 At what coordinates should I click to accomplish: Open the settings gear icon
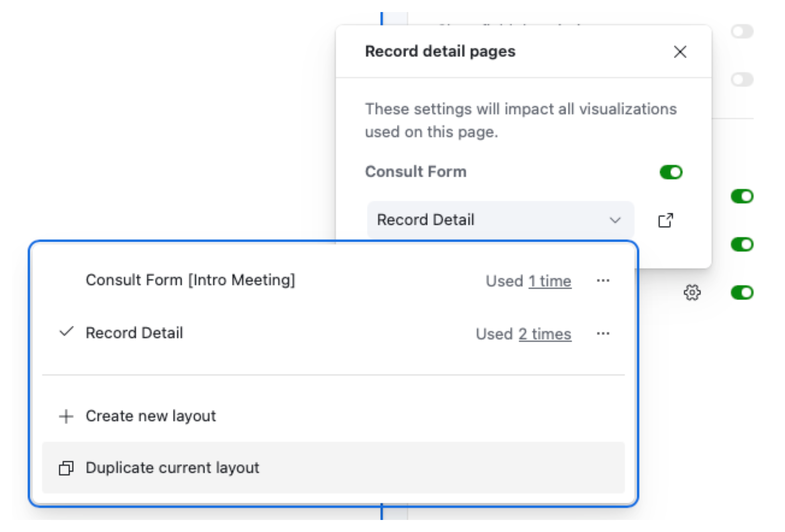pyautogui.click(x=692, y=293)
